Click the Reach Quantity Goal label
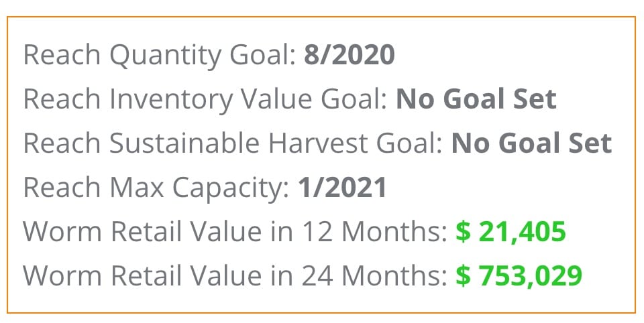The image size is (644, 323). coord(160,54)
